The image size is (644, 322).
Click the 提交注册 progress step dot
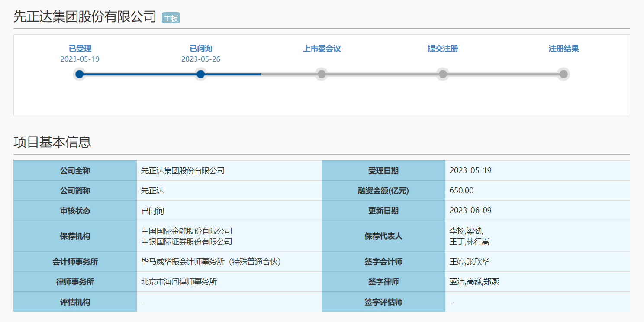442,74
